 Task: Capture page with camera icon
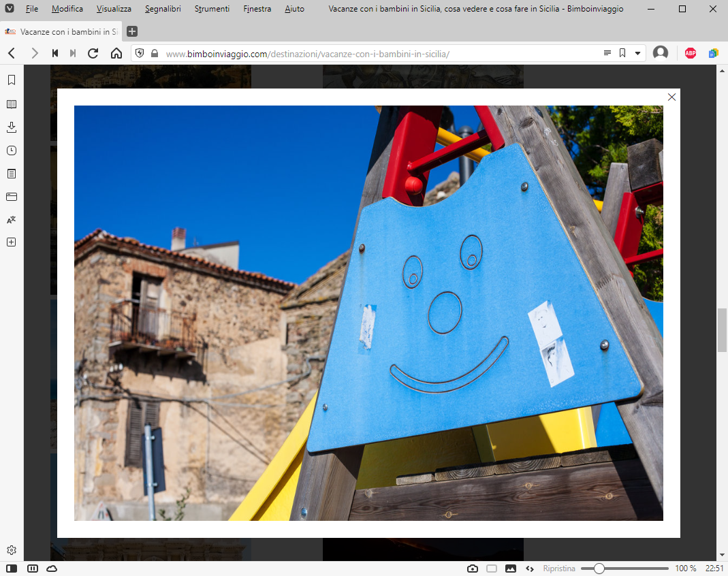[472, 569]
